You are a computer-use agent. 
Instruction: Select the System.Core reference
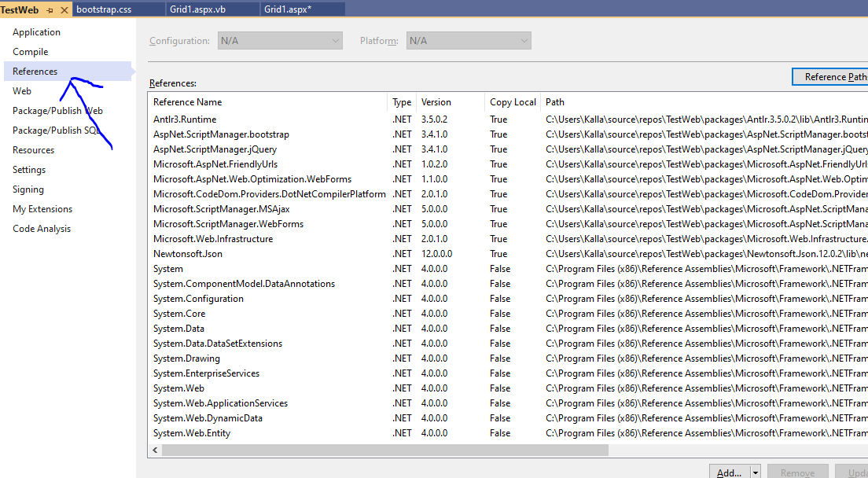pos(179,314)
